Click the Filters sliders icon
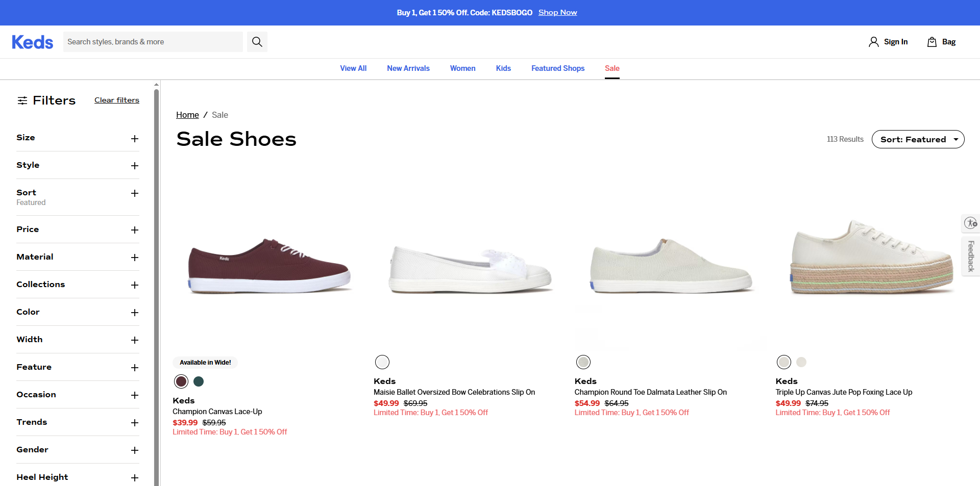Image resolution: width=980 pixels, height=486 pixels. coord(22,100)
